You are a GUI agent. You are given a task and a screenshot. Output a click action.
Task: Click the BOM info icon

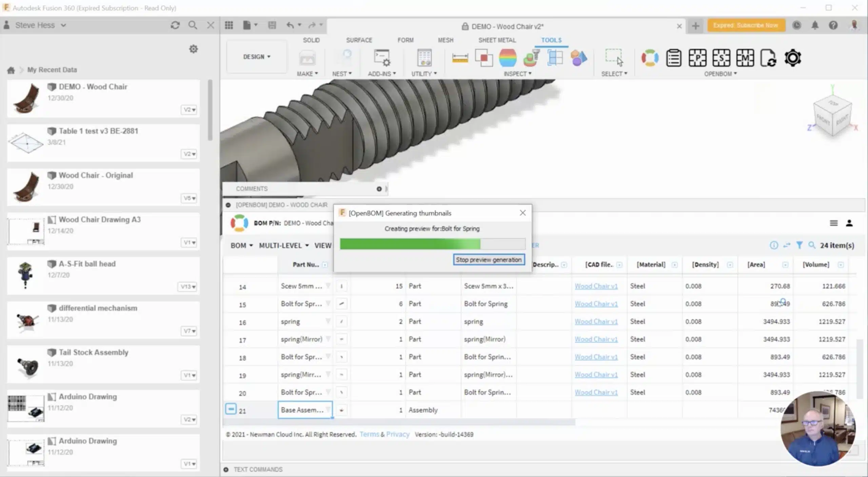(x=774, y=245)
